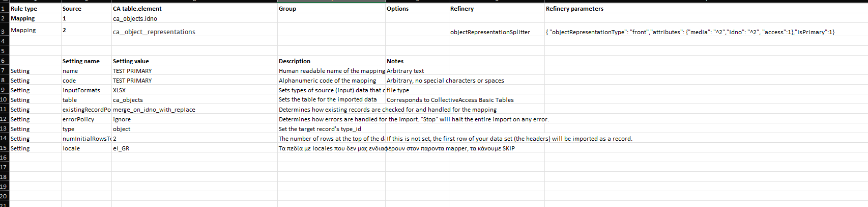
Task: Click row 15 header number
Action: coord(4,148)
